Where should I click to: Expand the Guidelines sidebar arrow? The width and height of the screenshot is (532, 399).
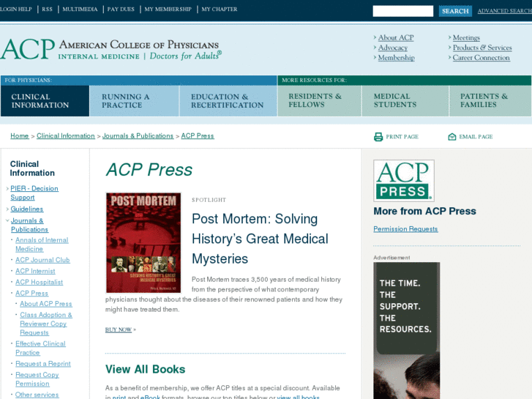coord(7,209)
